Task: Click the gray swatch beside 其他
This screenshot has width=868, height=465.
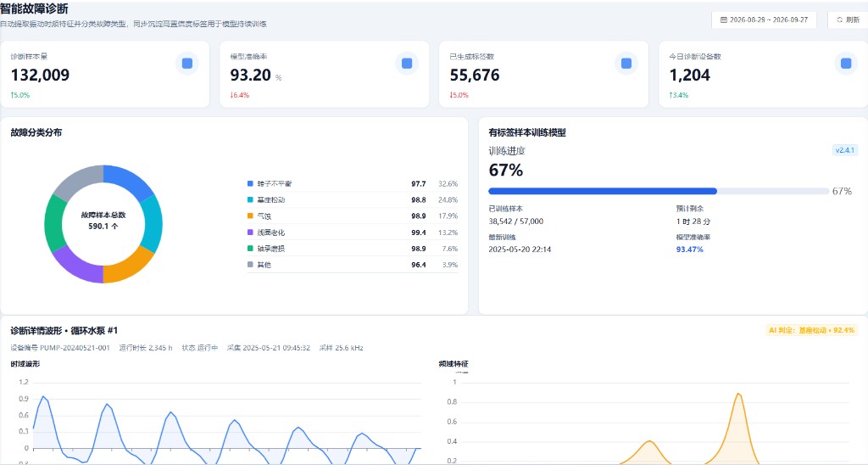Action: 250,265
